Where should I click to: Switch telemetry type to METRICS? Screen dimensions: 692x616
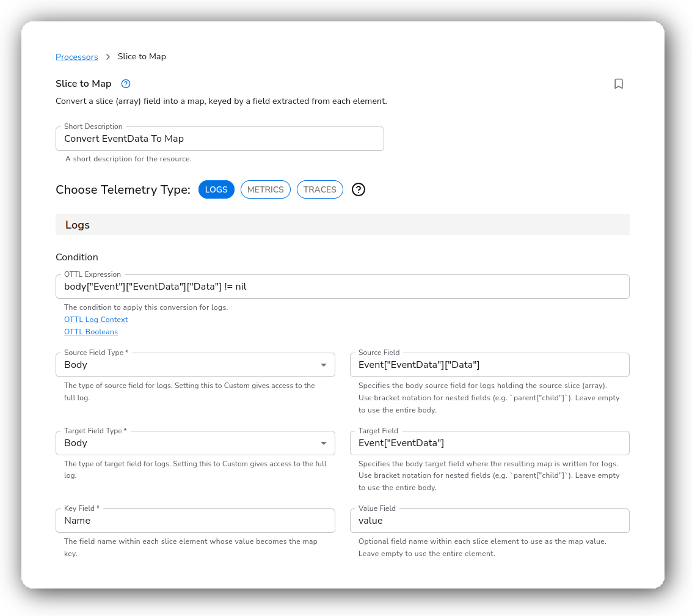click(x=265, y=189)
